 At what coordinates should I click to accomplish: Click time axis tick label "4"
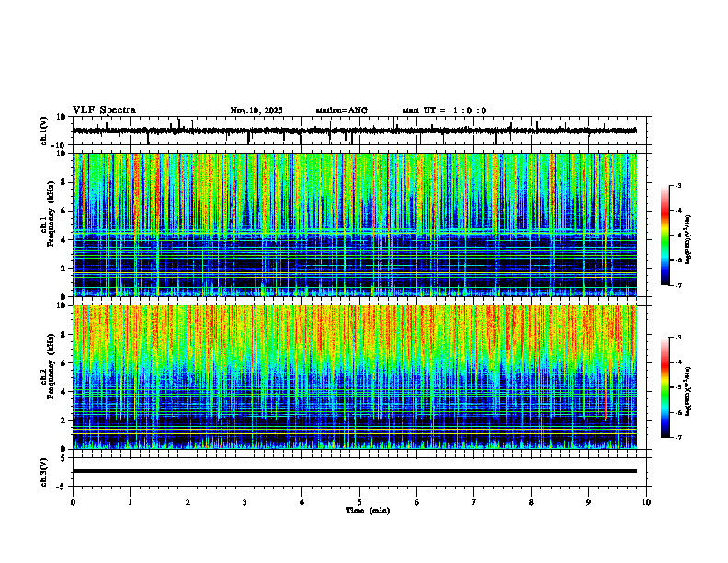302,502
